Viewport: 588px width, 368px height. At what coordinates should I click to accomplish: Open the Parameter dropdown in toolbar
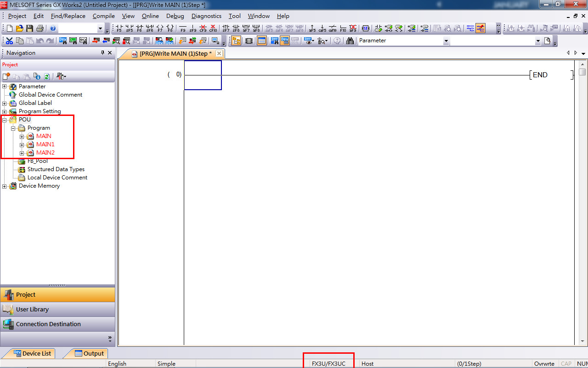[446, 41]
